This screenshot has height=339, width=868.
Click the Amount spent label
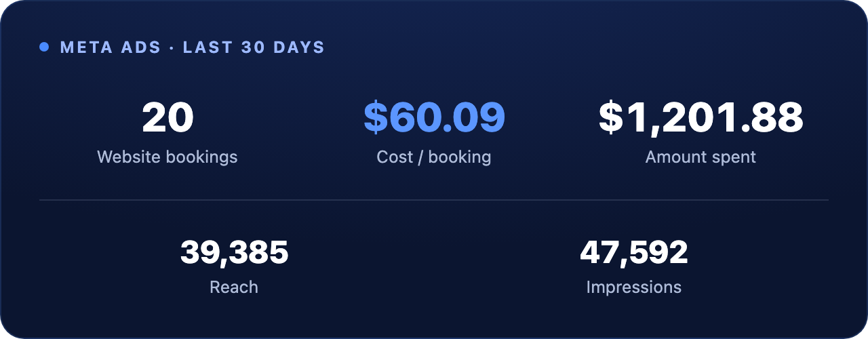701,157
